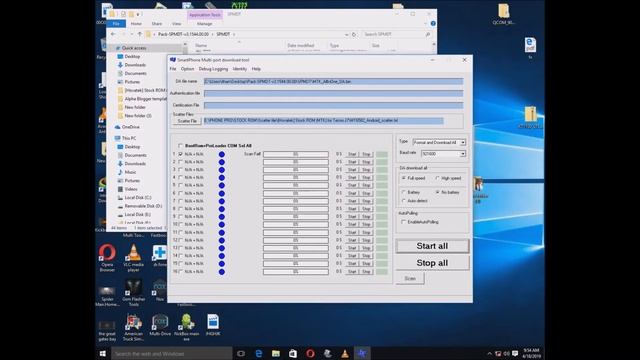Select the IHGHJK file on the desktop
This screenshot has width=640, height=360.
(x=213, y=325)
